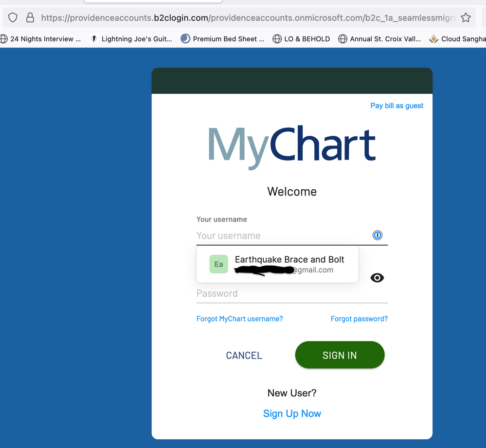Viewport: 486px width, 448px height.
Task: Click the padlock site security icon
Action: [x=30, y=18]
